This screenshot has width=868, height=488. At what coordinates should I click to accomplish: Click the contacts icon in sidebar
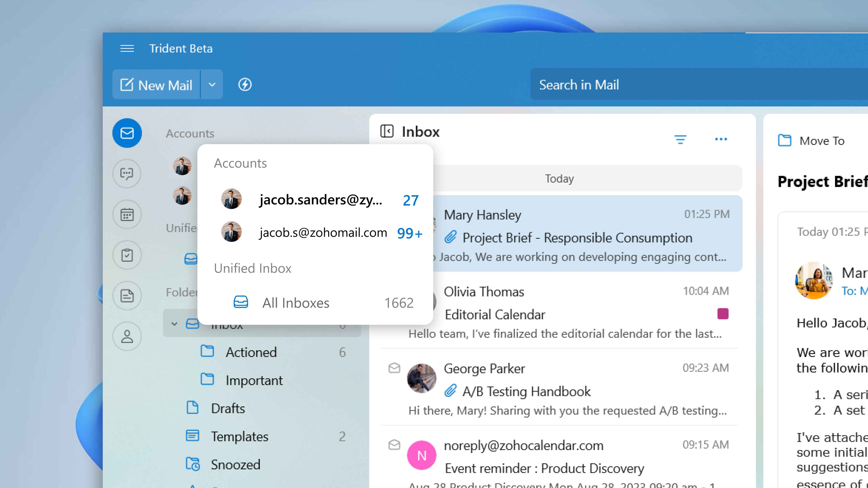(x=127, y=335)
